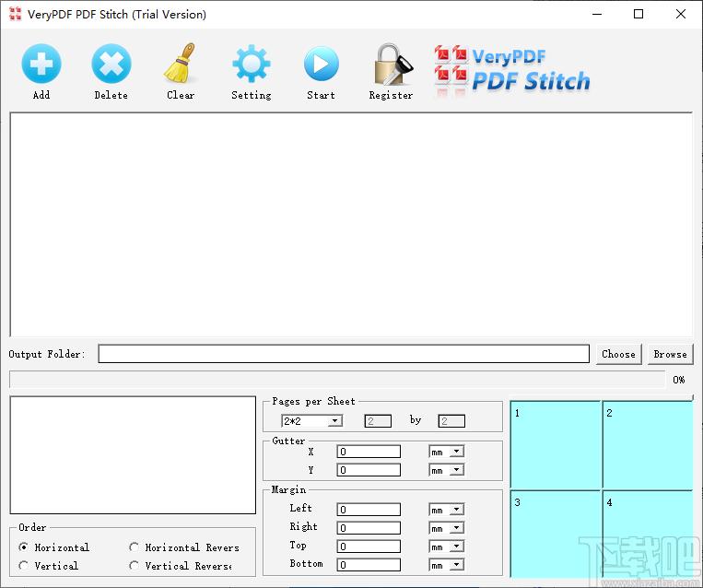Image resolution: width=703 pixels, height=588 pixels.
Task: Click the Top margin value field
Action: pos(369,546)
